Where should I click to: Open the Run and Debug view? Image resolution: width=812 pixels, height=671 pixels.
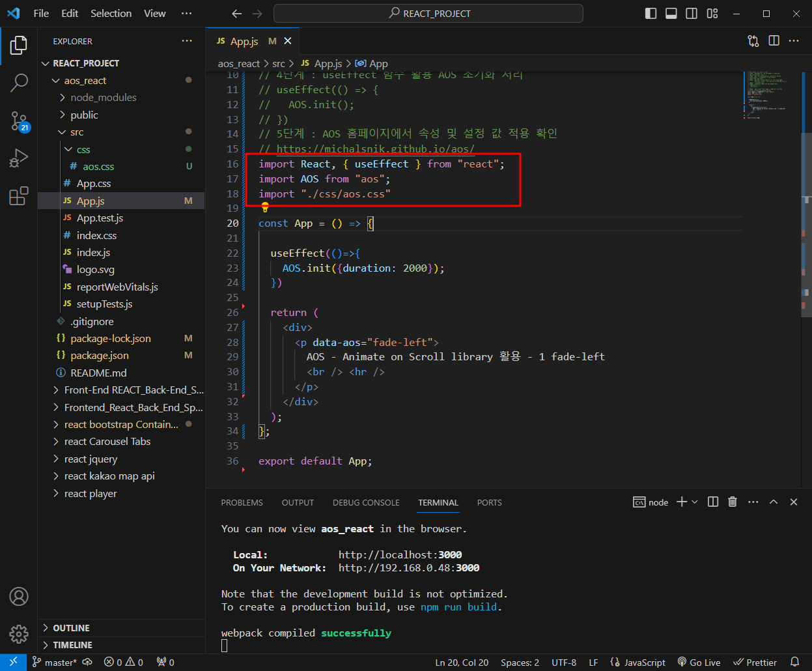[x=19, y=158]
